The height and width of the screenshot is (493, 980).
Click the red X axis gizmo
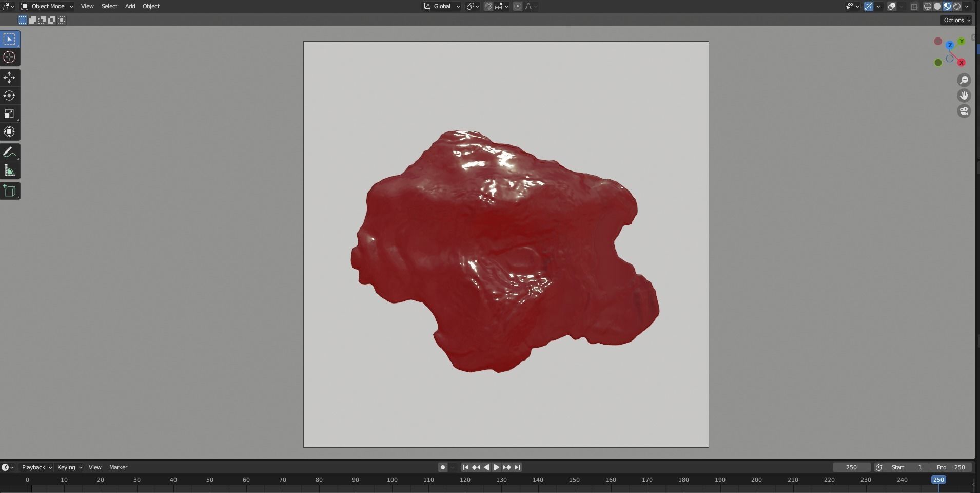962,63
